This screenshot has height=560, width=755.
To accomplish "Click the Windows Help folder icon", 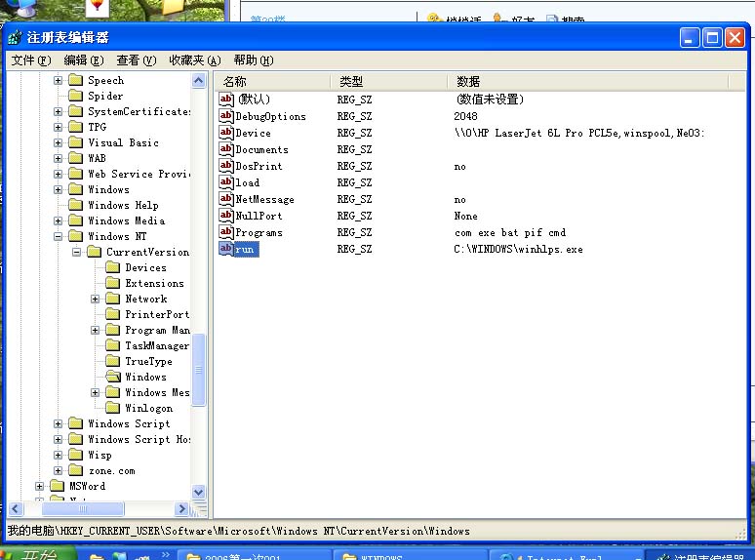I will (x=75, y=205).
